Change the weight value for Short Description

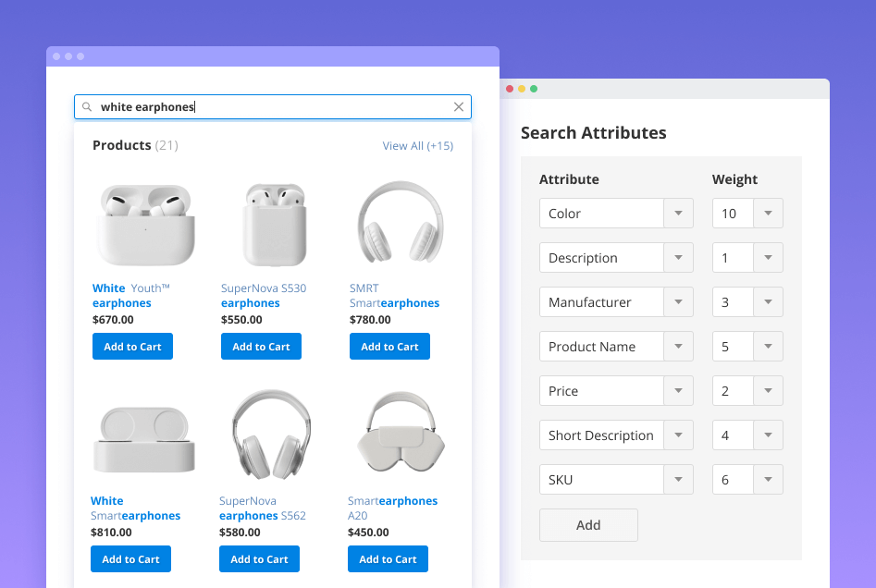click(x=769, y=435)
